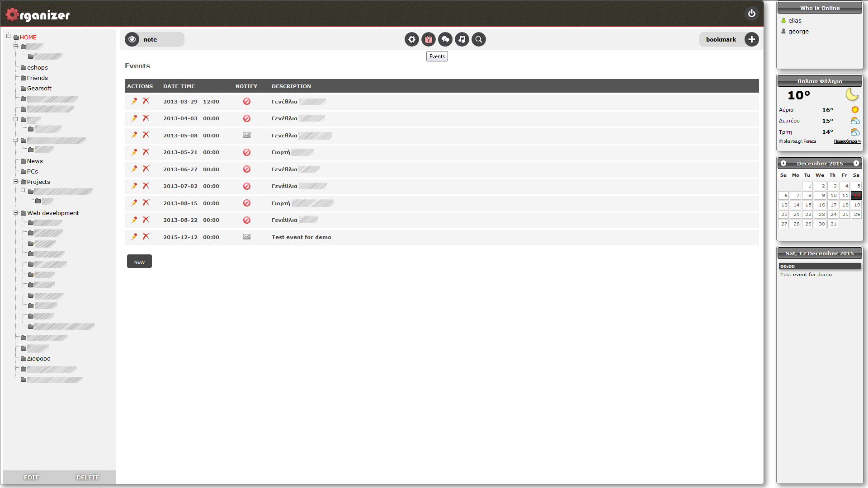
Task: Open the Events calendar toolbar icon
Action: [x=429, y=39]
